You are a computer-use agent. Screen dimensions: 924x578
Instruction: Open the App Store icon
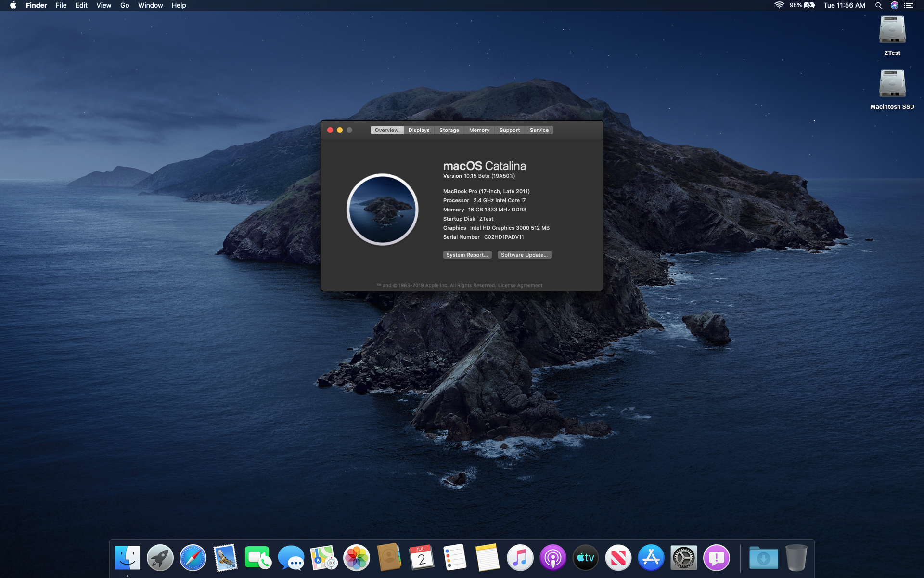[651, 558]
